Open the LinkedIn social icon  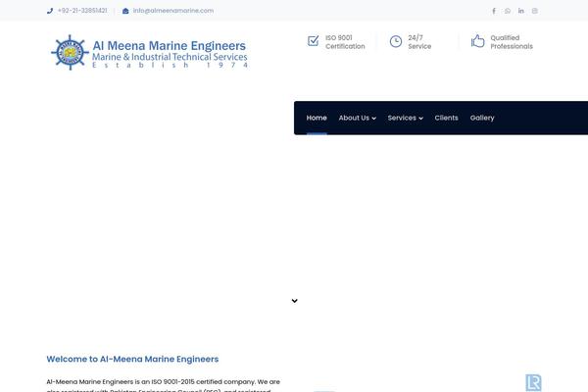point(521,11)
